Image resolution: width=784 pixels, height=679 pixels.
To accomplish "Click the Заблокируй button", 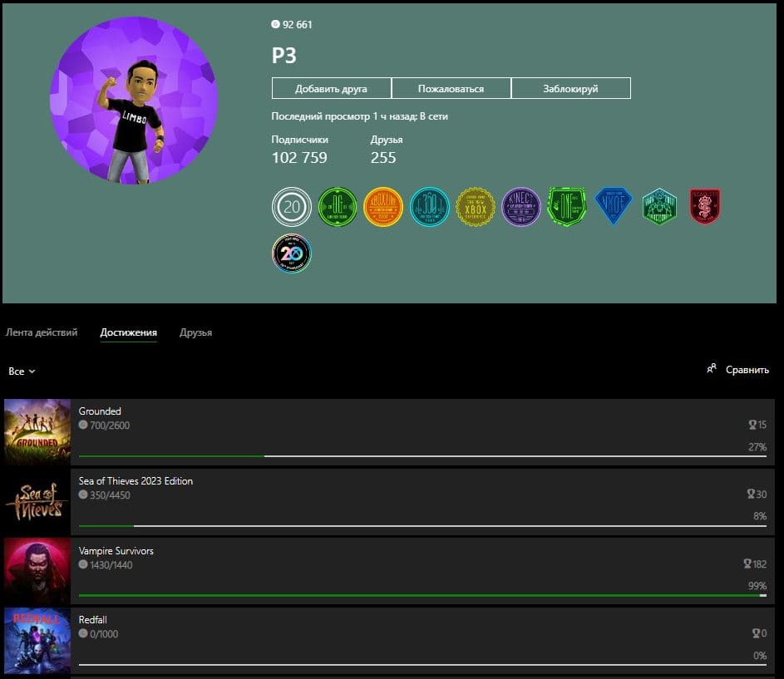I will [x=570, y=88].
